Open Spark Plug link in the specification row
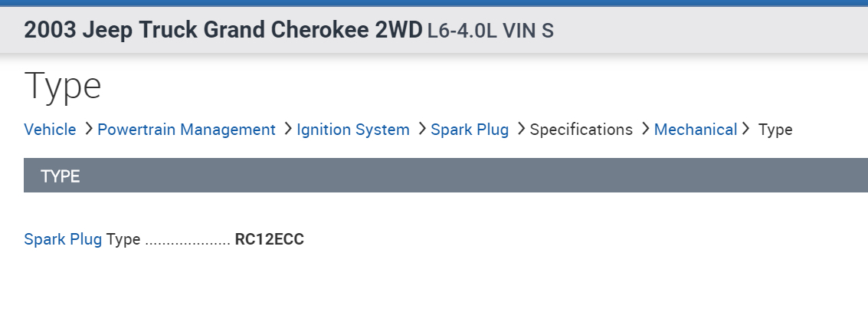The image size is (868, 309). coord(63,239)
